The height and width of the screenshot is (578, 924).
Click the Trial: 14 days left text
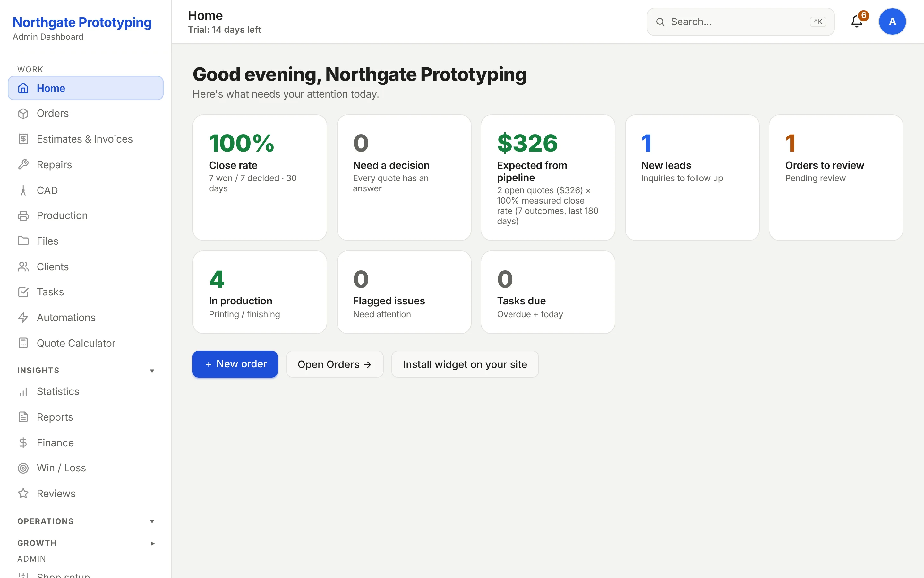click(225, 30)
